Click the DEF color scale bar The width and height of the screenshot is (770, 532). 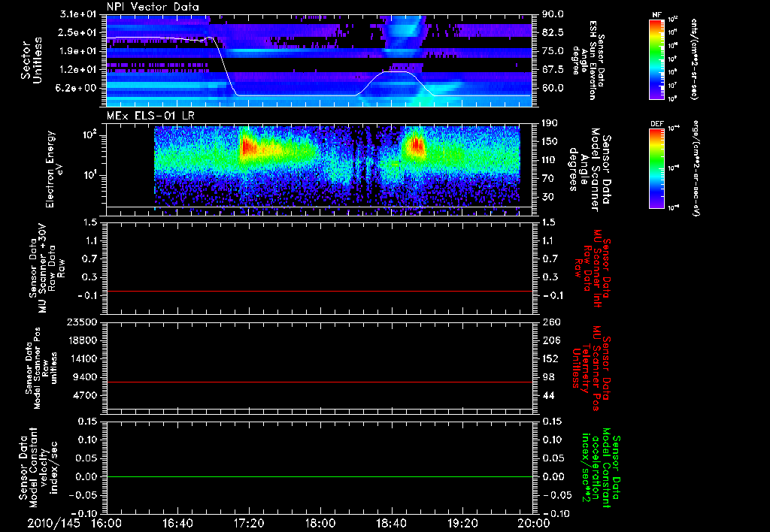(x=656, y=168)
